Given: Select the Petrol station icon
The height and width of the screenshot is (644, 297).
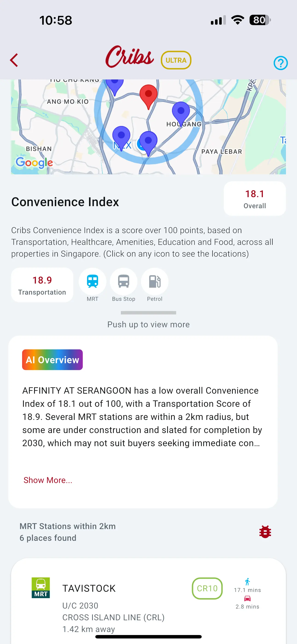Looking at the screenshot, I should pyautogui.click(x=154, y=282).
